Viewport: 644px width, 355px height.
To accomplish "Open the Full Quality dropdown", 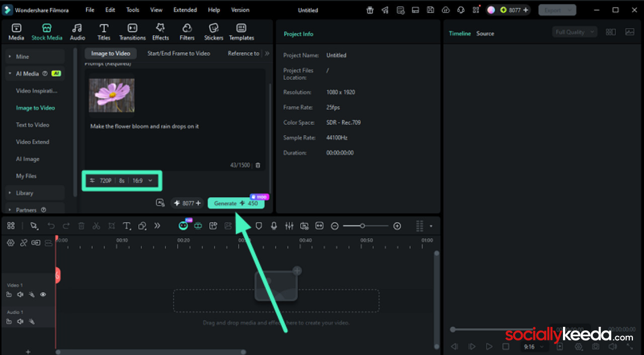I will [x=575, y=32].
